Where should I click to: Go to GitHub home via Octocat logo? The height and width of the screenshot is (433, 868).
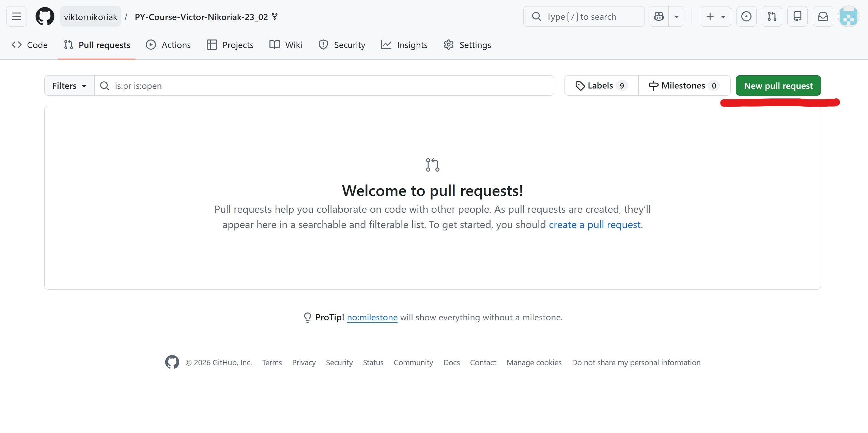click(x=45, y=16)
